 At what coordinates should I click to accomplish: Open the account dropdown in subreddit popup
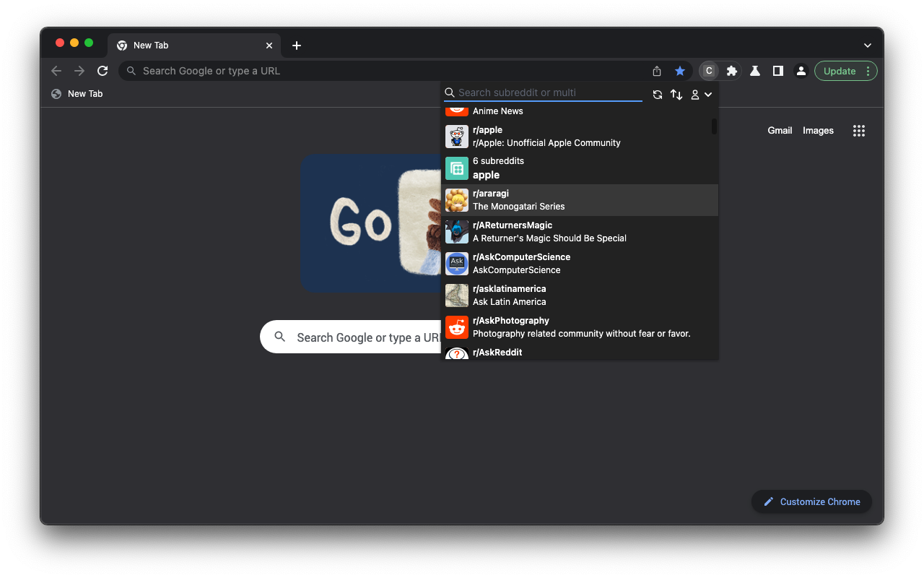click(x=701, y=95)
